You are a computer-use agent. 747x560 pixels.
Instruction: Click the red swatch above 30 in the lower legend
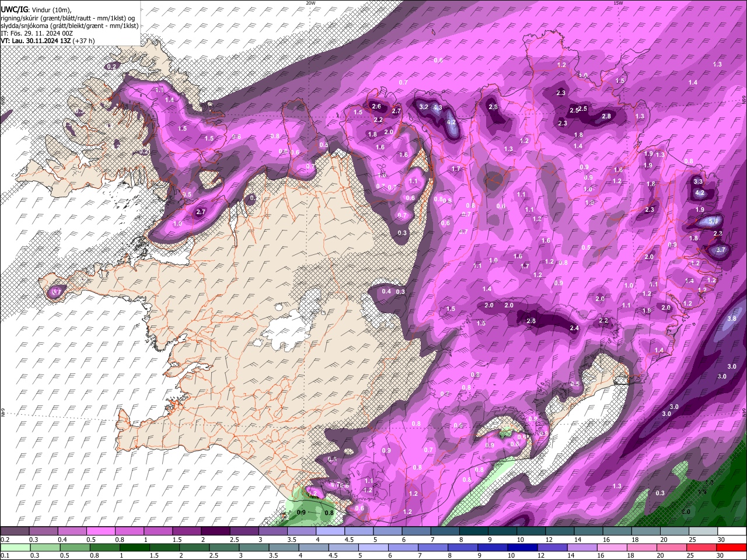point(732,547)
